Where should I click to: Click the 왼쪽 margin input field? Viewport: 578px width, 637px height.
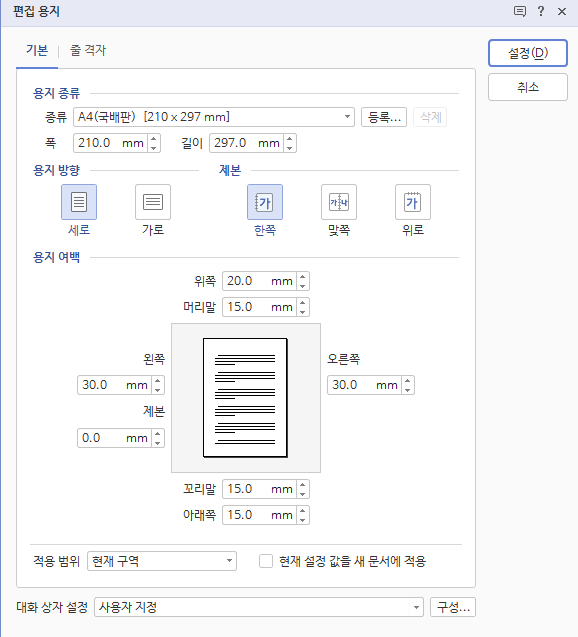115,385
